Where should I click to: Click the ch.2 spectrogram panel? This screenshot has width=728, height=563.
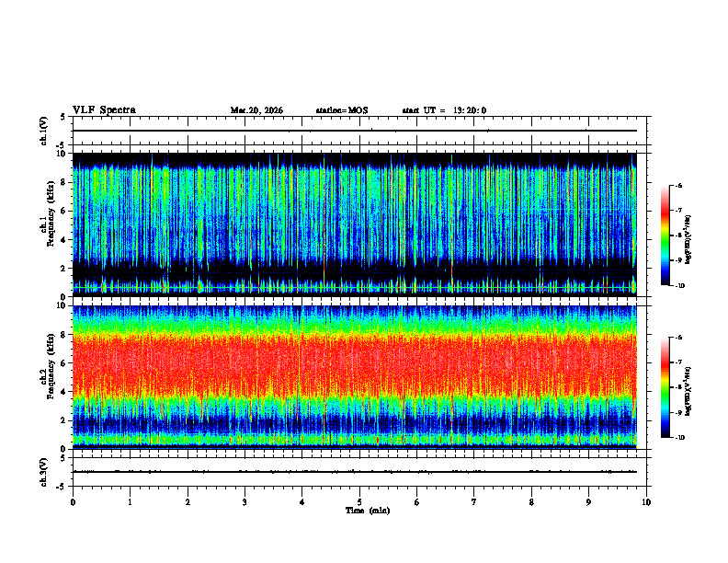tap(355, 377)
